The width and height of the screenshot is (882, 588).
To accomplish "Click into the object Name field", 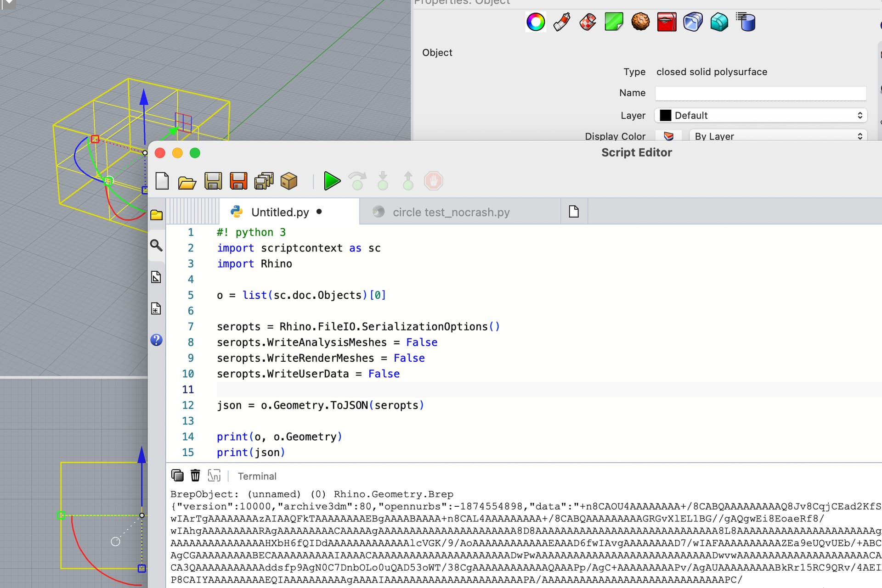I will pos(760,93).
